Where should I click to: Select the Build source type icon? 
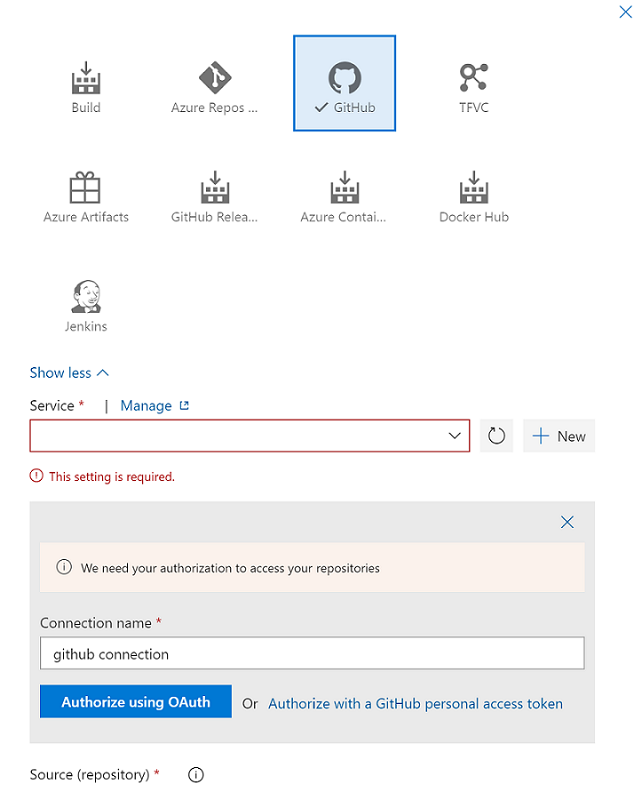click(x=86, y=87)
